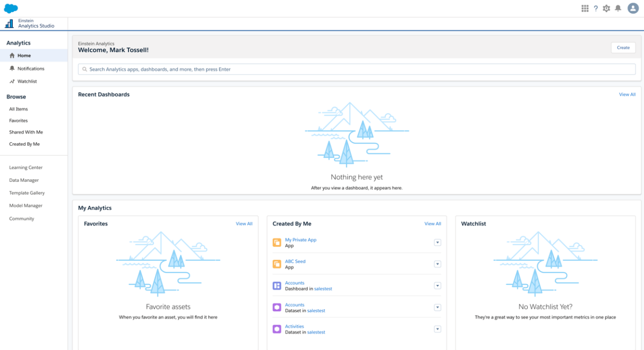644x350 pixels.
Task: Focus the Analytics search field
Action: pos(357,69)
